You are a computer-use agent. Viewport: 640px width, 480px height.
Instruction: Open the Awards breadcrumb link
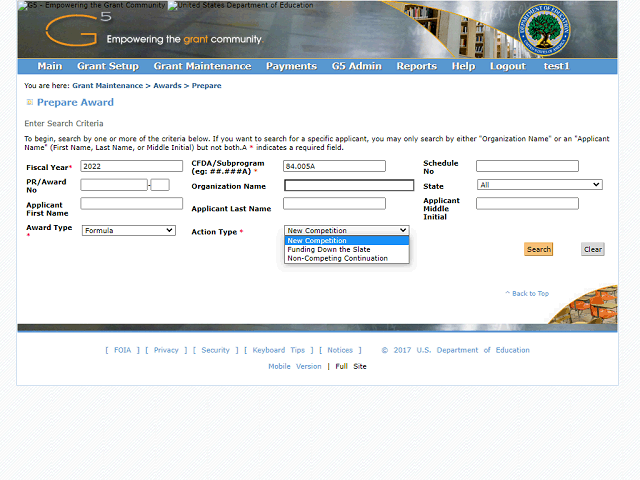[167, 86]
